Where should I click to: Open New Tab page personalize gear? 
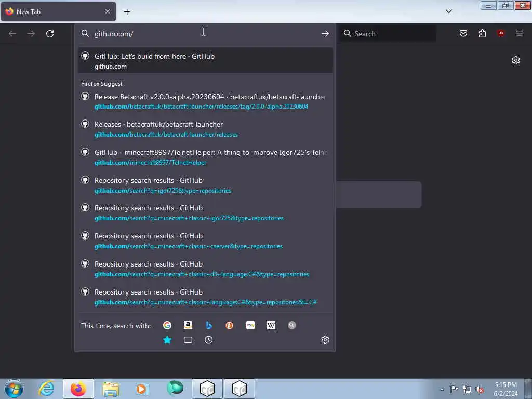tap(516, 60)
